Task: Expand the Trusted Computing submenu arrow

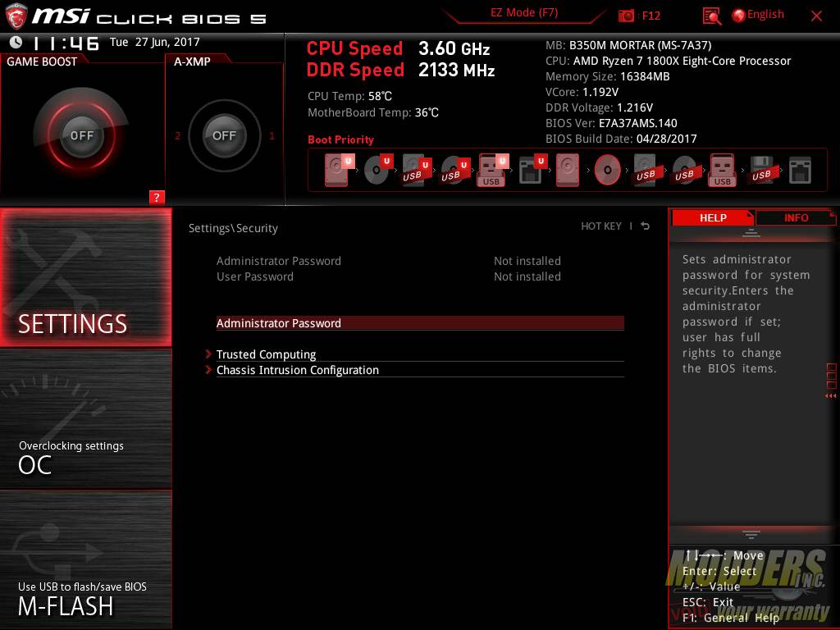Action: click(208, 354)
